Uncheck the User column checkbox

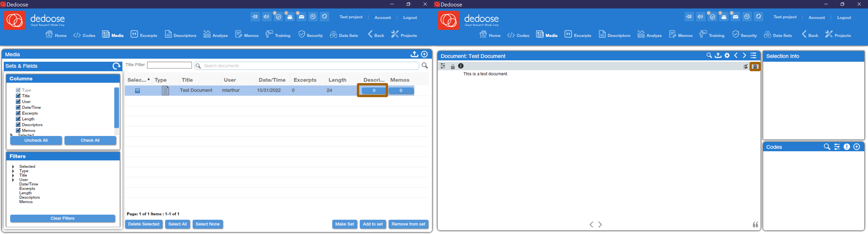click(18, 102)
